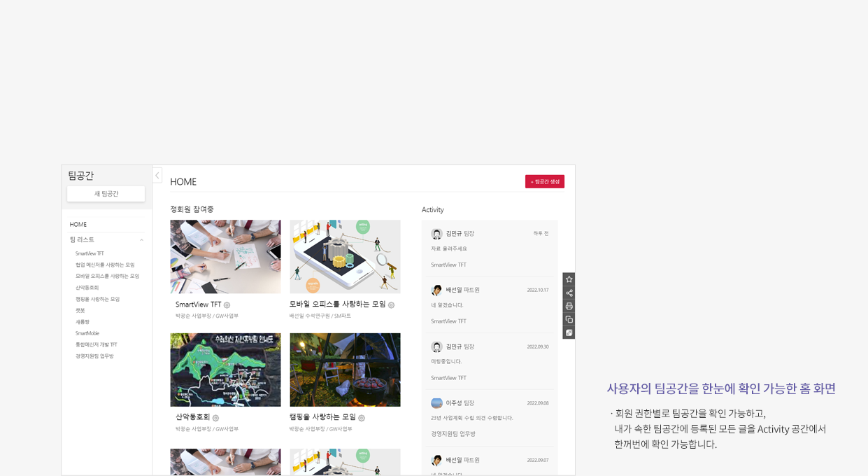Click the 캠핑을 사랑하는 모임 card title
Viewport: 868px width, 476px height.
[322, 417]
